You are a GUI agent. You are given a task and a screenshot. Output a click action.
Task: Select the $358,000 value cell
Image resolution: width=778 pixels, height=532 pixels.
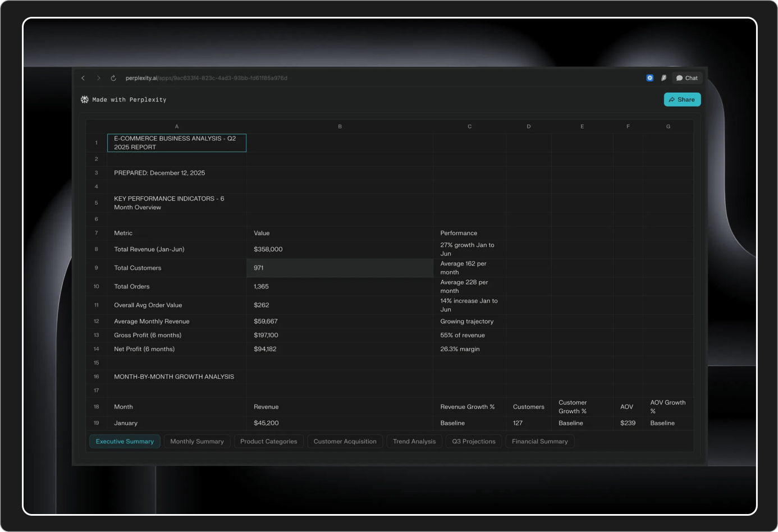point(340,249)
